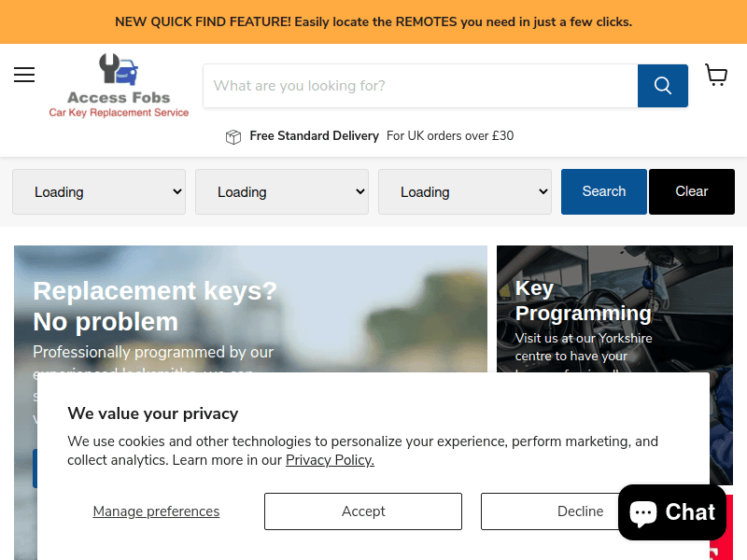
Task: Open the 'Replacement keys? No problem' banner
Action: [x=155, y=305]
